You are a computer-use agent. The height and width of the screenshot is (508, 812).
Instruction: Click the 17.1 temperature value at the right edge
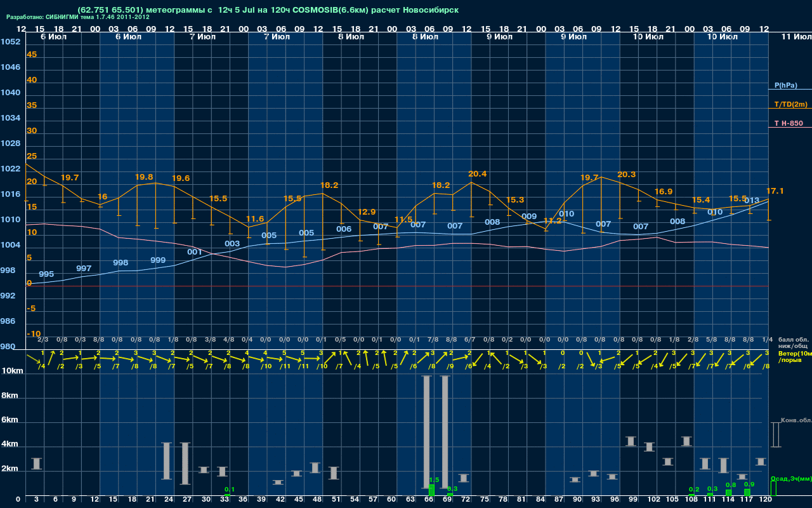pyautogui.click(x=775, y=191)
